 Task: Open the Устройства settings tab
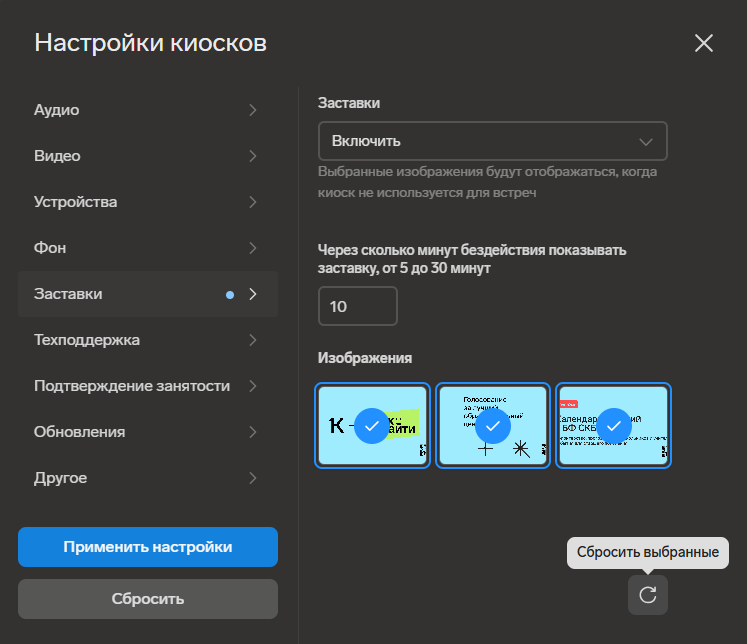pyautogui.click(x=76, y=202)
